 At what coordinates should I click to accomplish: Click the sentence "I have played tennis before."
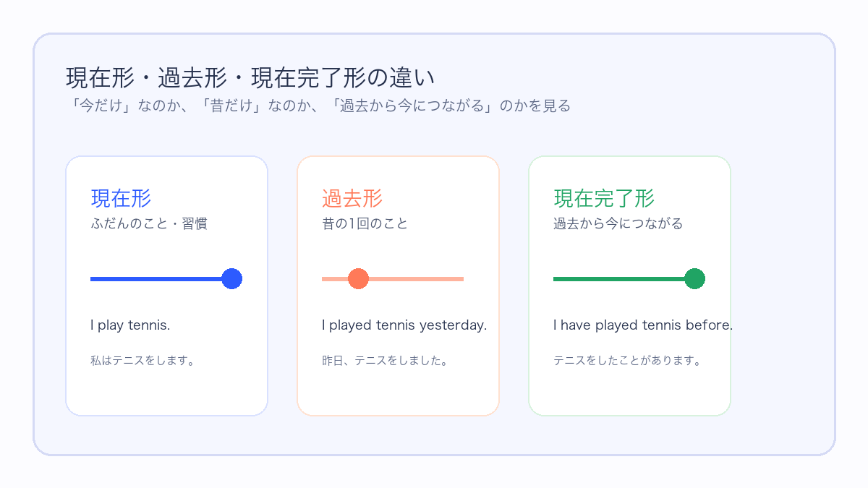tap(643, 325)
